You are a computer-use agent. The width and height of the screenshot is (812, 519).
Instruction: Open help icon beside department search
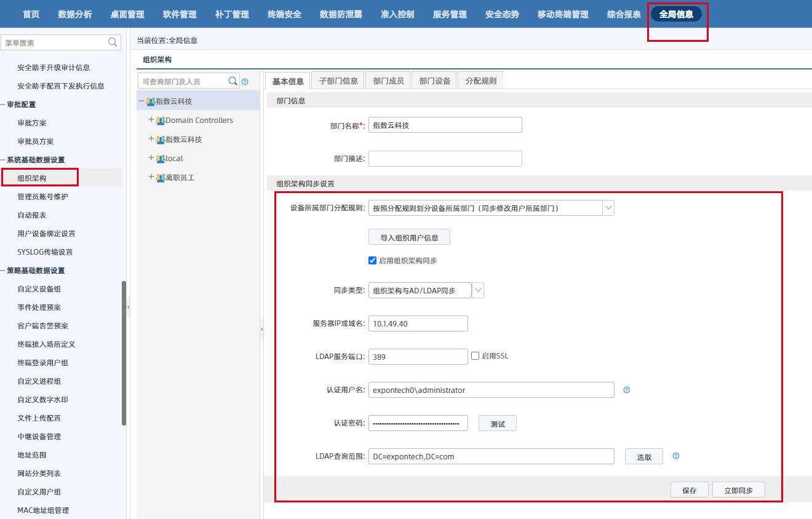(x=245, y=82)
